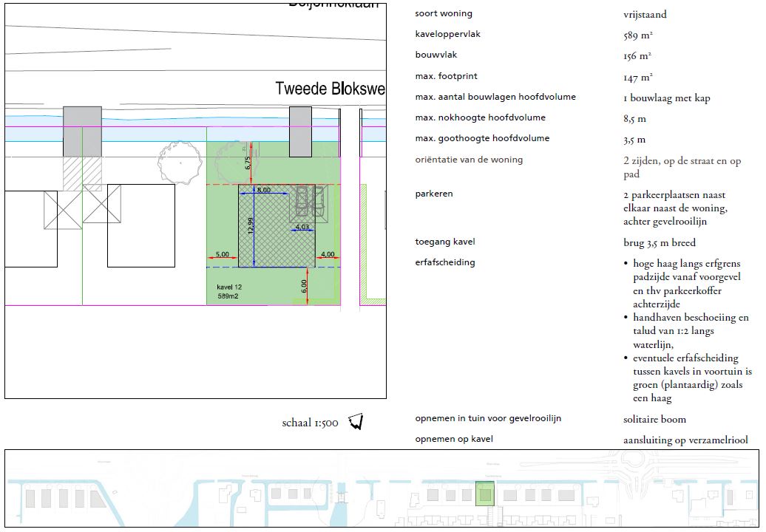Select the 'erfafscheiding' heading
766x532 pixels.
tap(445, 262)
